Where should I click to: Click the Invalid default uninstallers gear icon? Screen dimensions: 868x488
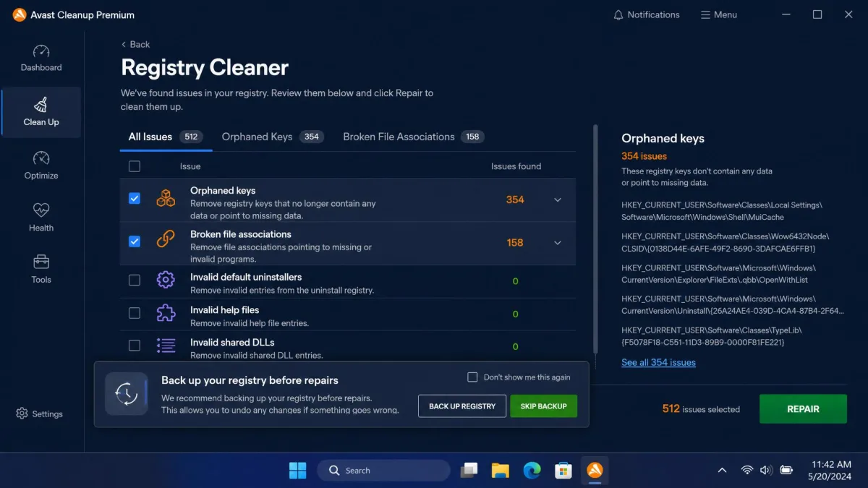[x=166, y=280]
